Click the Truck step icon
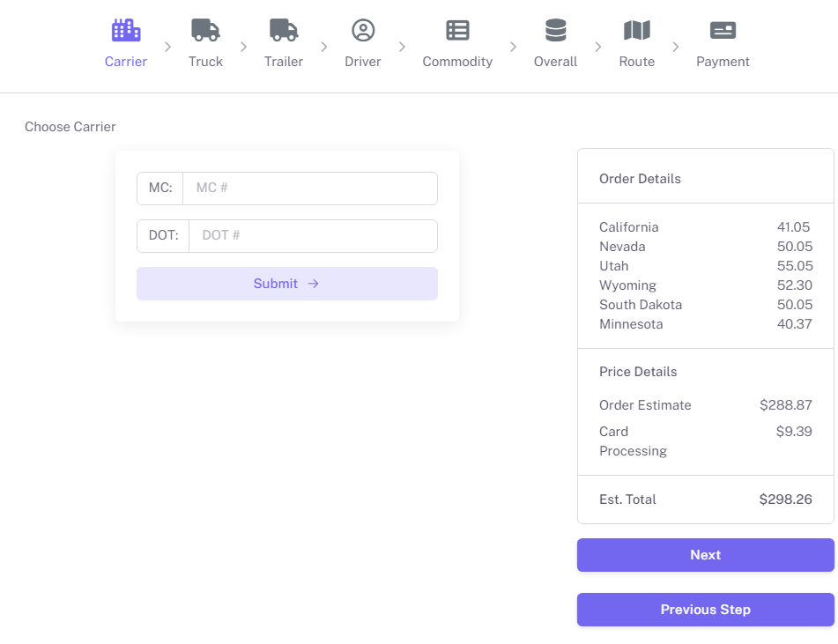The height and width of the screenshot is (644, 838). [x=205, y=31]
